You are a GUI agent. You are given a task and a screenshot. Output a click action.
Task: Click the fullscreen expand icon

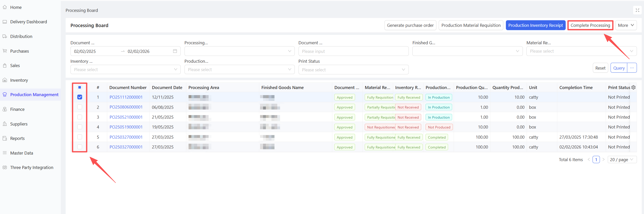(x=637, y=10)
